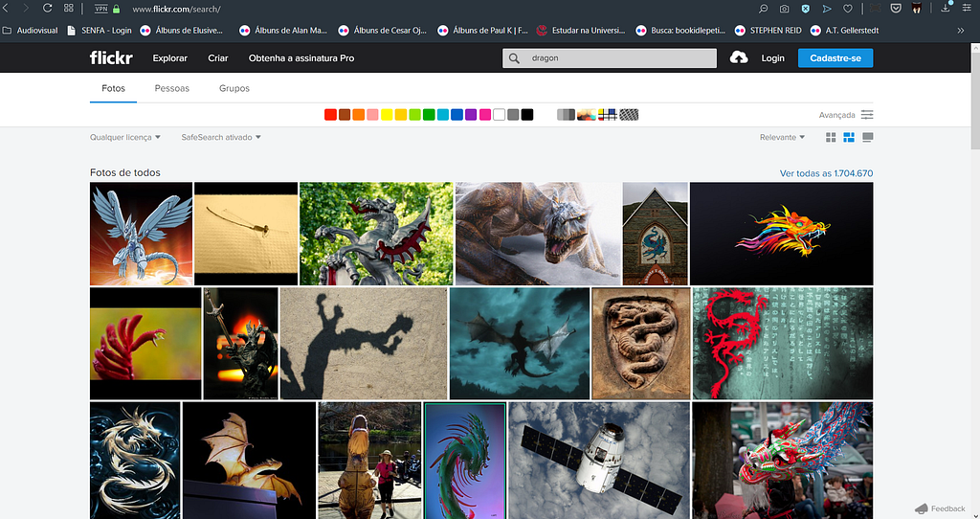Filter by dark blue color swatch
This screenshot has height=519, width=980.
point(457,115)
